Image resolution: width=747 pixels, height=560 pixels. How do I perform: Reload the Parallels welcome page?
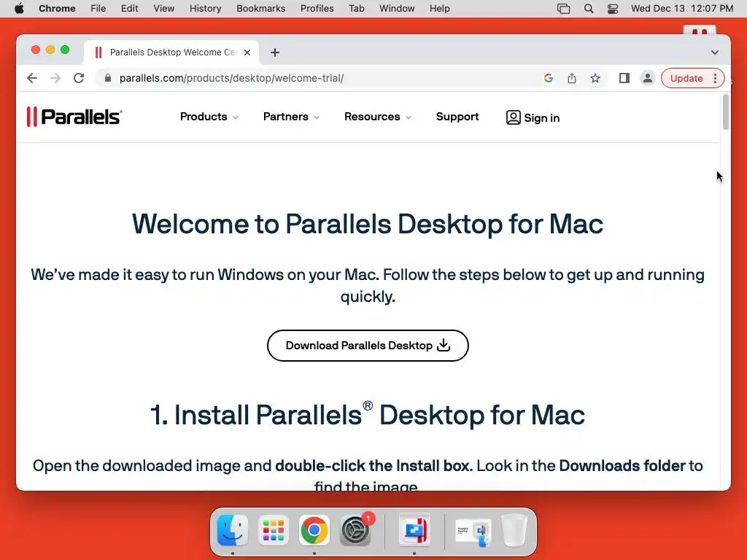79,78
